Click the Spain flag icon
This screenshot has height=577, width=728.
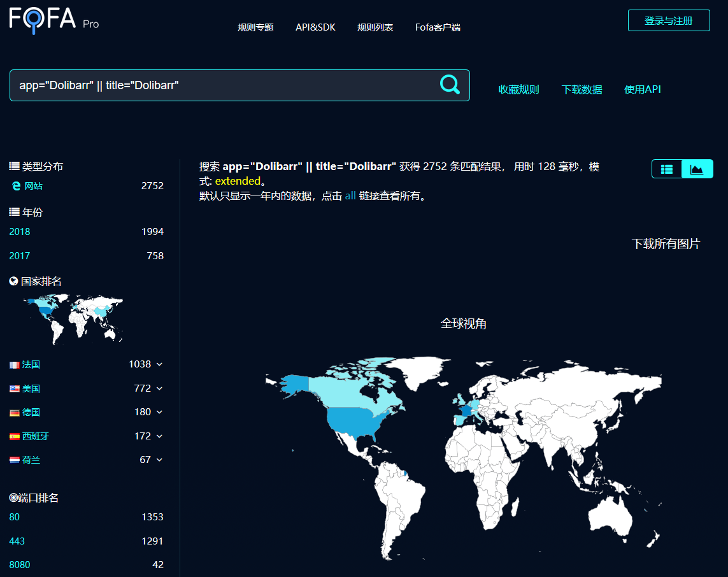click(15, 436)
